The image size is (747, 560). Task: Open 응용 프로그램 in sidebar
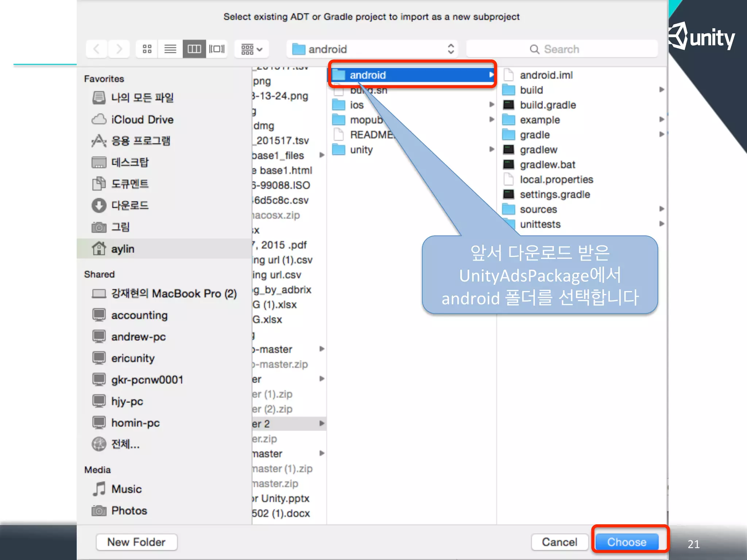click(131, 141)
